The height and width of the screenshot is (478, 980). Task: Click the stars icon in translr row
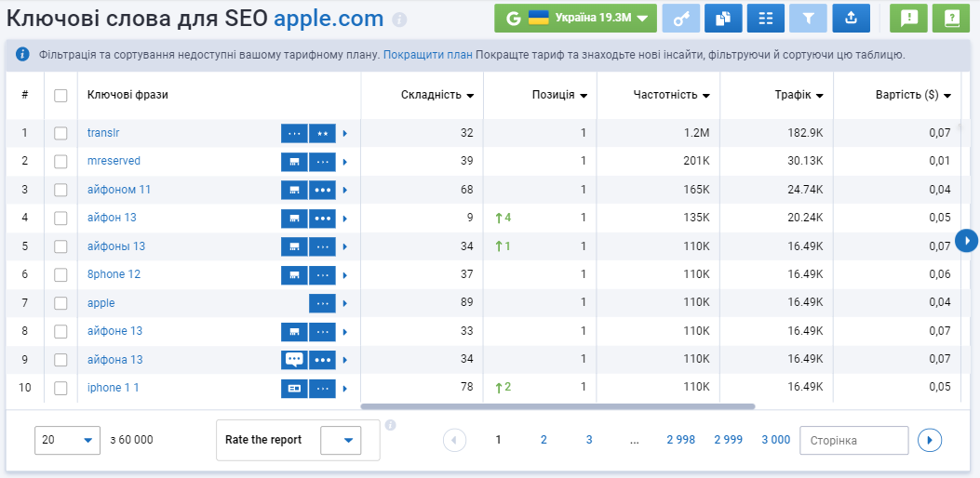click(x=323, y=133)
